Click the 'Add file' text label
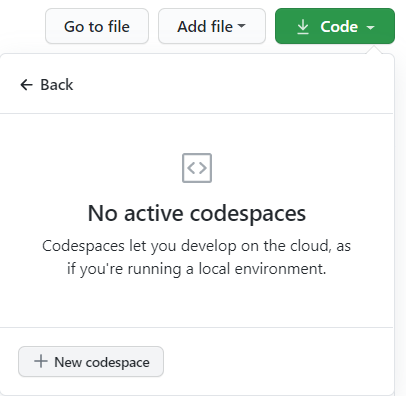 coord(205,27)
